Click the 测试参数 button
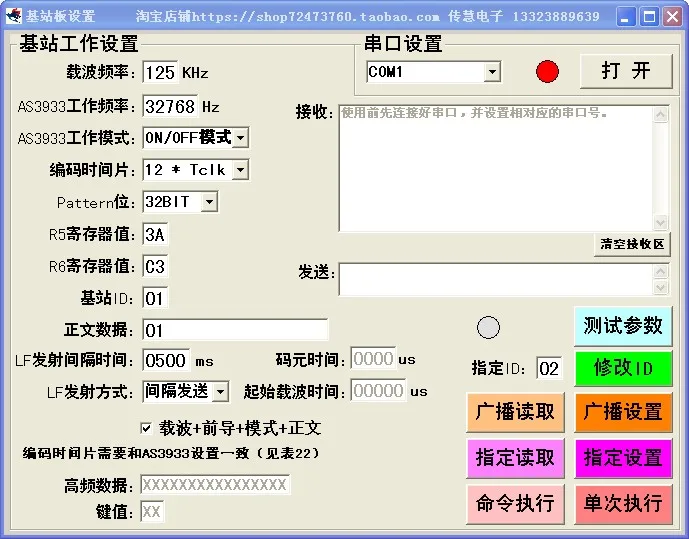The image size is (689, 539). point(623,326)
